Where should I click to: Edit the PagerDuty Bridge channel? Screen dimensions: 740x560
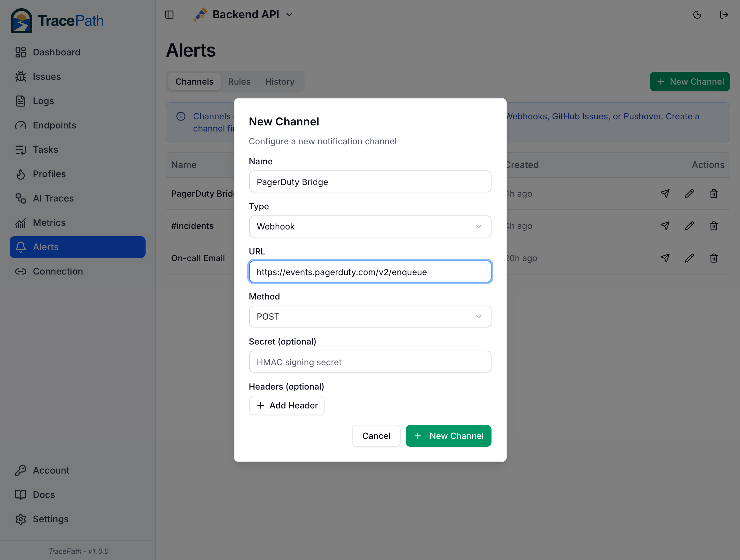coord(689,194)
